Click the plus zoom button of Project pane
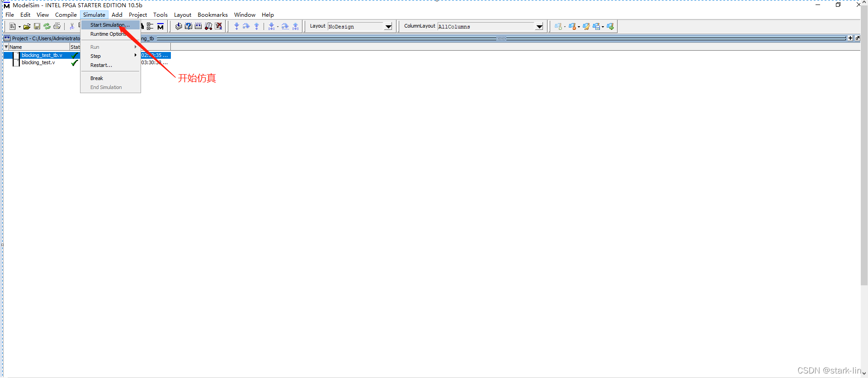Screen dimensions: 868x378 point(850,38)
